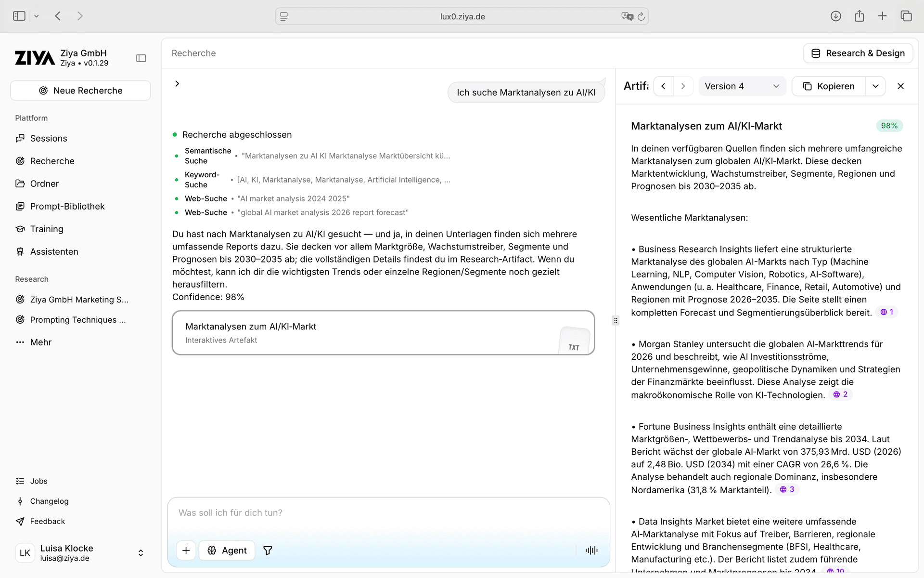924x578 pixels.
Task: Open the Ordner folder icon
Action: coord(20,184)
